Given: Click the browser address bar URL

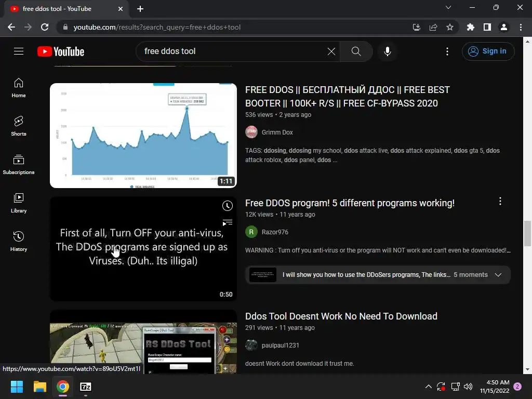Looking at the screenshot, I should pyautogui.click(x=157, y=27).
